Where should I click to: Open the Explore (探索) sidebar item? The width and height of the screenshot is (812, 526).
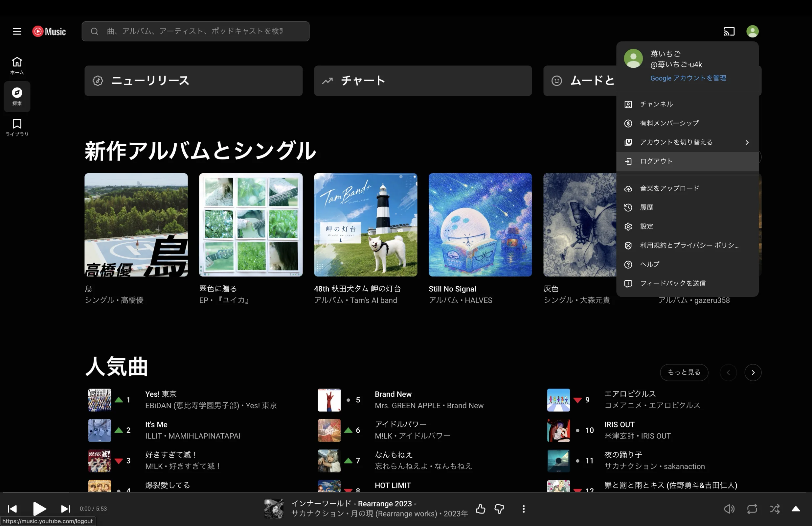[17, 97]
